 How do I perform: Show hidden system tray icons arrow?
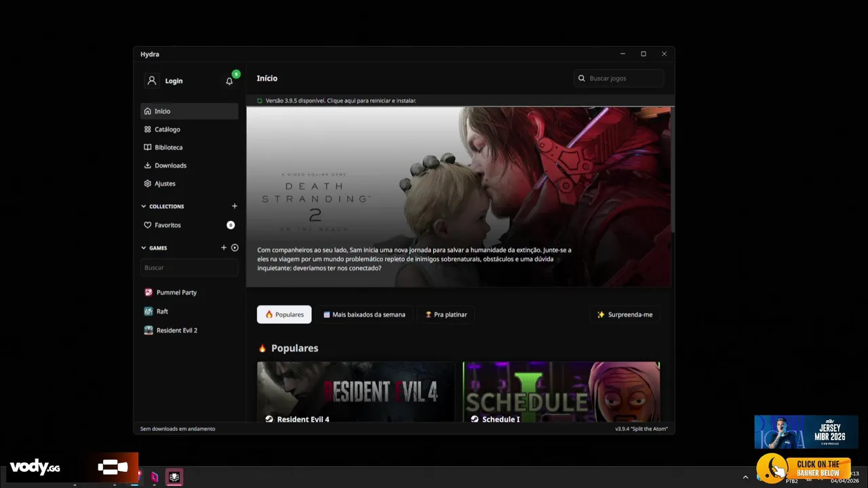pyautogui.click(x=745, y=477)
